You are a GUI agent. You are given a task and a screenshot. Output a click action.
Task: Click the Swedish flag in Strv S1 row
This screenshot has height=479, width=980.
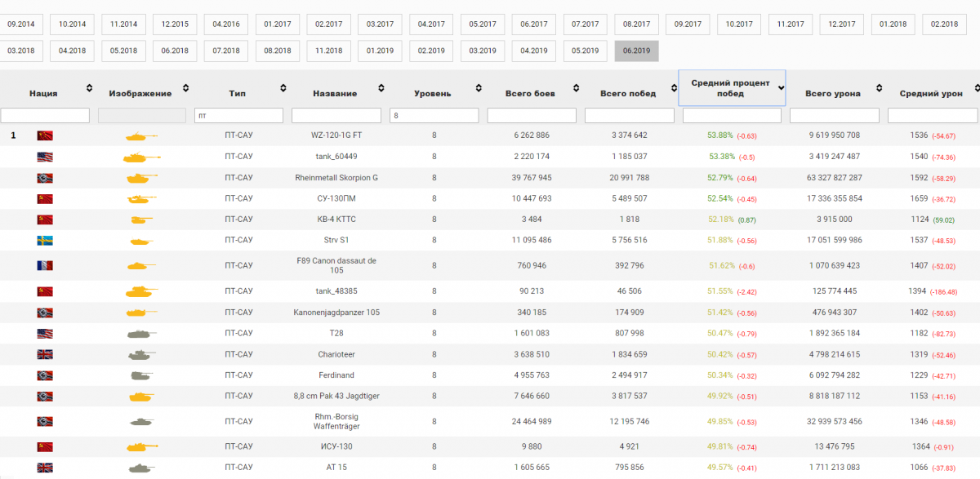[x=45, y=241]
